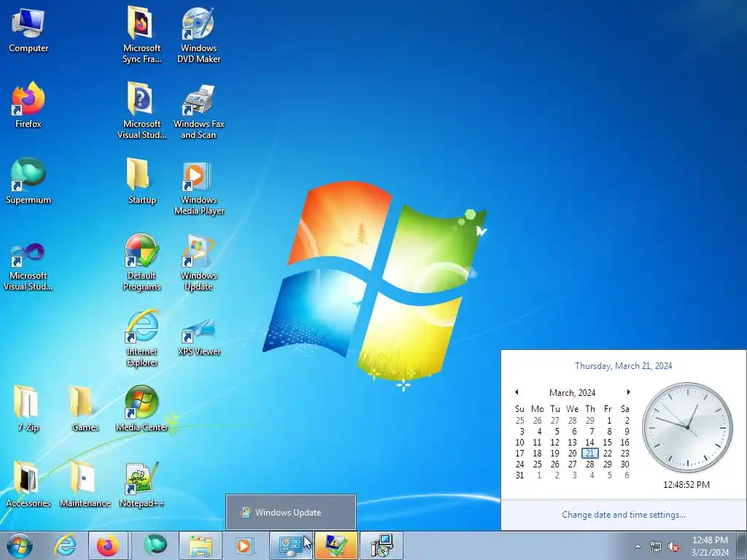This screenshot has width=747, height=560.
Task: Click the taskbar clock showing 12:48 PM
Action: 710,546
